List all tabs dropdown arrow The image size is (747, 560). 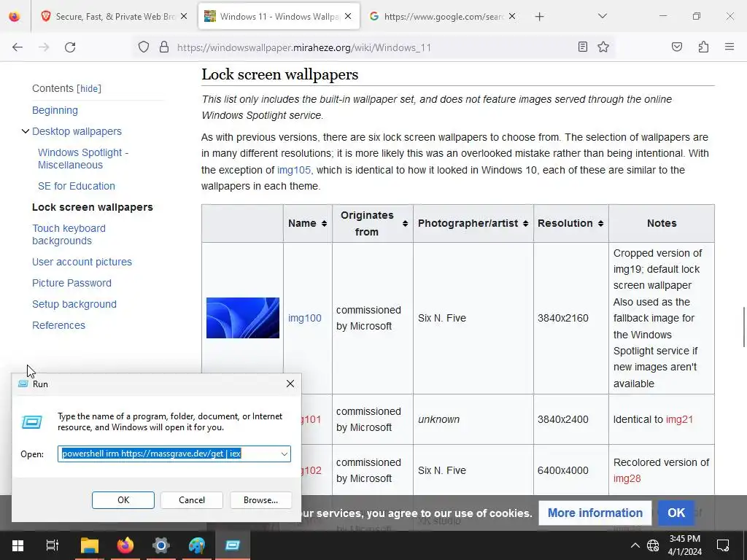coord(602,16)
